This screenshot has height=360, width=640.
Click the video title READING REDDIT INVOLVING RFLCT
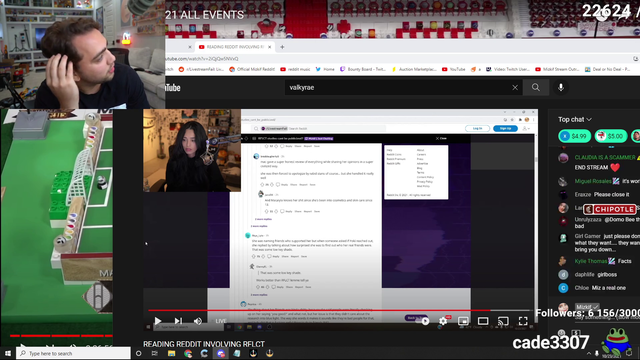tap(204, 344)
